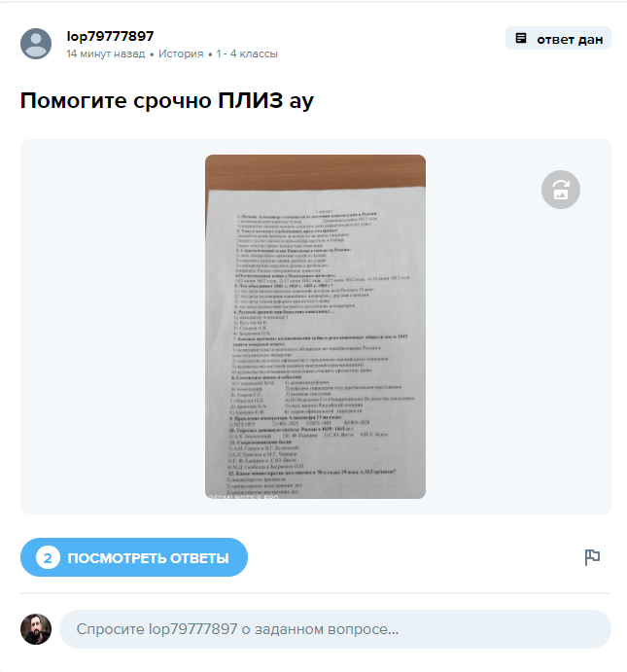Click the wooden desk area of photo
Screen dimensions: 627x672
(315, 171)
